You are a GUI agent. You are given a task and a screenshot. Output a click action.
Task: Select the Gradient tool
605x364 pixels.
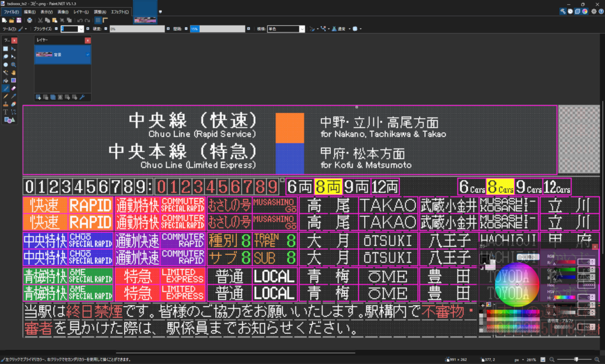13,80
